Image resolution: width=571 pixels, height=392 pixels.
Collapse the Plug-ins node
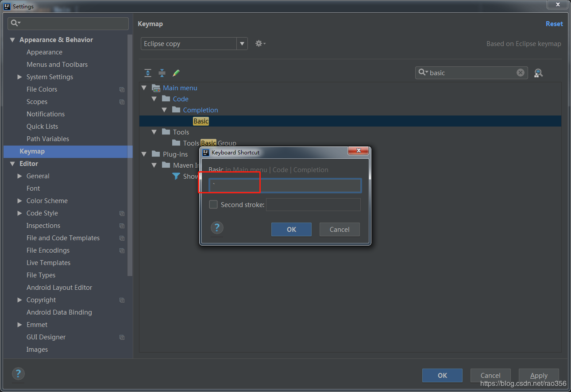(144, 154)
